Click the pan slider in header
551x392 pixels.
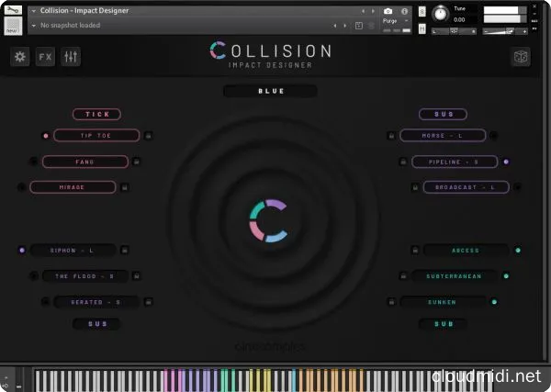click(454, 31)
